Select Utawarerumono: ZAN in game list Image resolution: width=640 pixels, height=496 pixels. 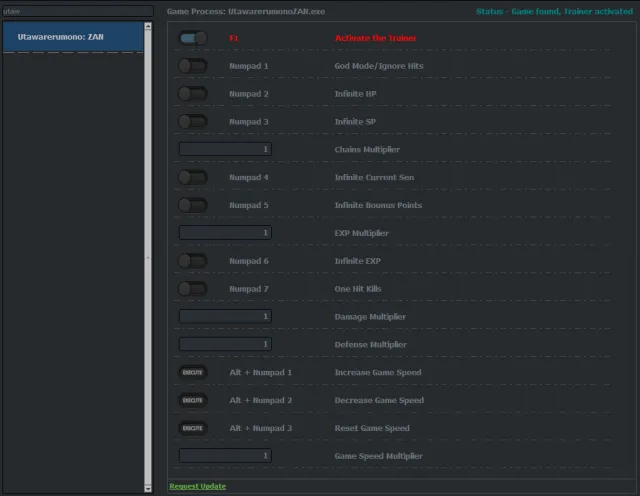coord(72,37)
